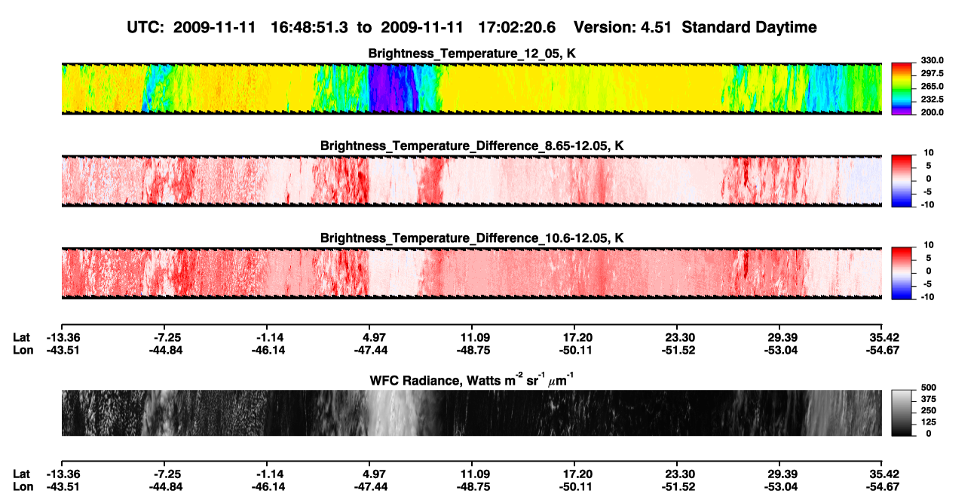Click the '297.5' colorbar tick label
This screenshot has height=503, width=980.
(930, 73)
